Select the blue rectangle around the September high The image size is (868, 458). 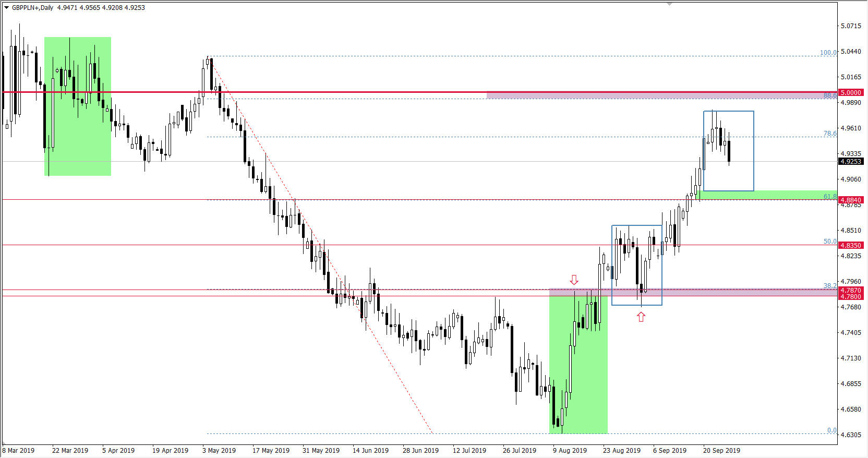point(753,151)
